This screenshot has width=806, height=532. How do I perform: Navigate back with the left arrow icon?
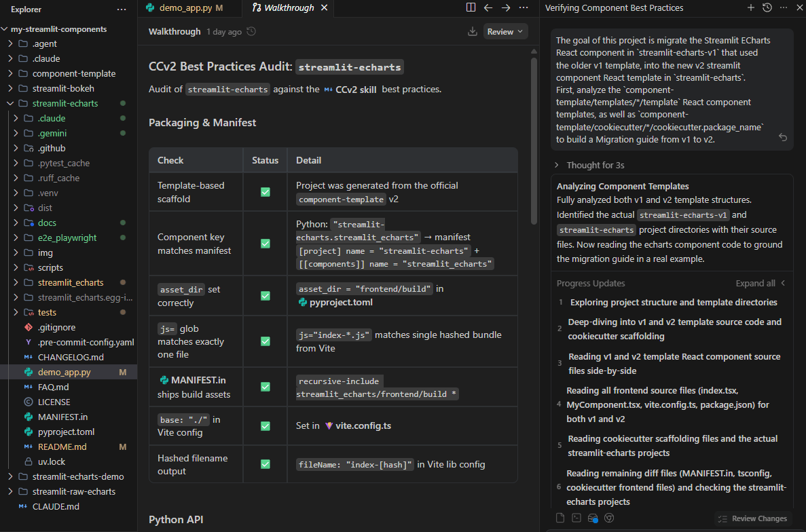488,7
